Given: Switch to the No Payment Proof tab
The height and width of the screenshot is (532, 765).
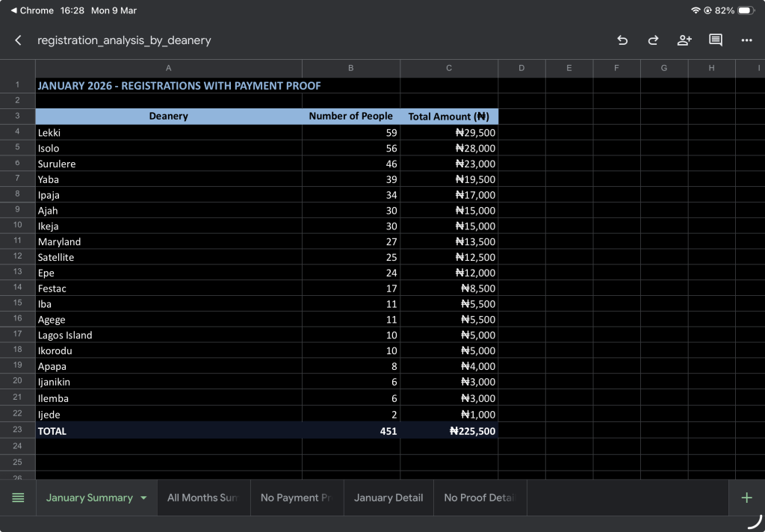Looking at the screenshot, I should (x=296, y=498).
